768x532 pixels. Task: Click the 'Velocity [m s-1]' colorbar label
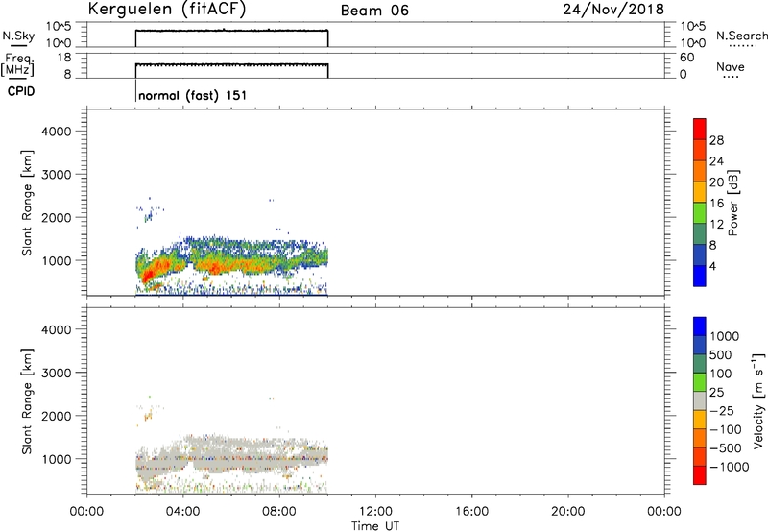click(x=758, y=400)
